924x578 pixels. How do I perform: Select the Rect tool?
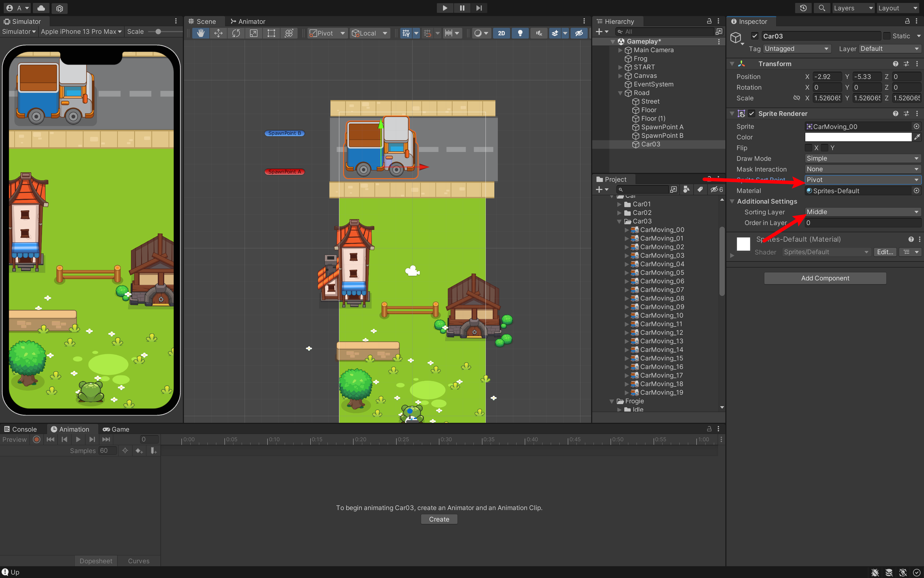pos(271,33)
